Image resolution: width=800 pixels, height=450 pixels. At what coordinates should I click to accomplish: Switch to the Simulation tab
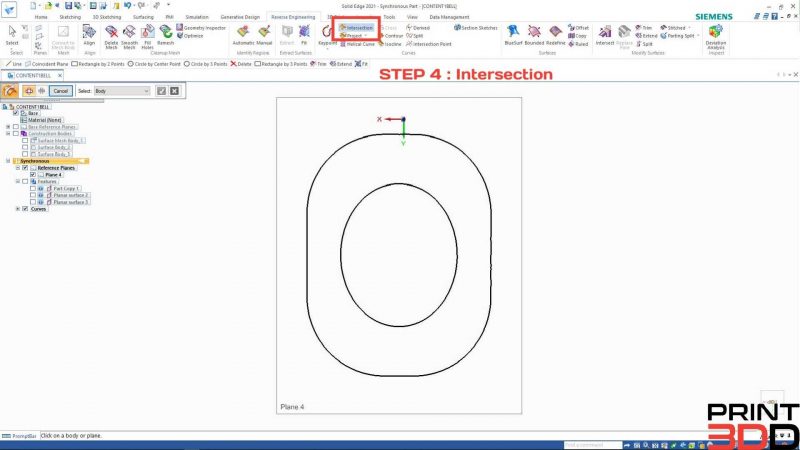[x=197, y=17]
